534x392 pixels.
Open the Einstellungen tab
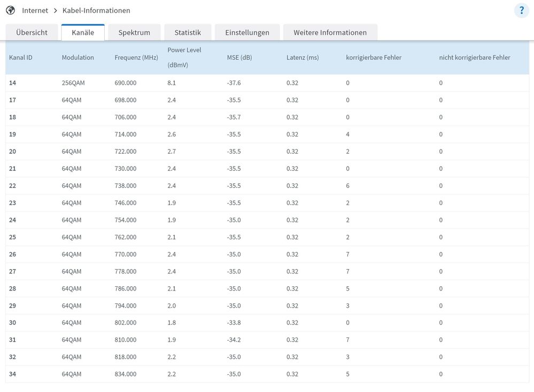pyautogui.click(x=247, y=33)
